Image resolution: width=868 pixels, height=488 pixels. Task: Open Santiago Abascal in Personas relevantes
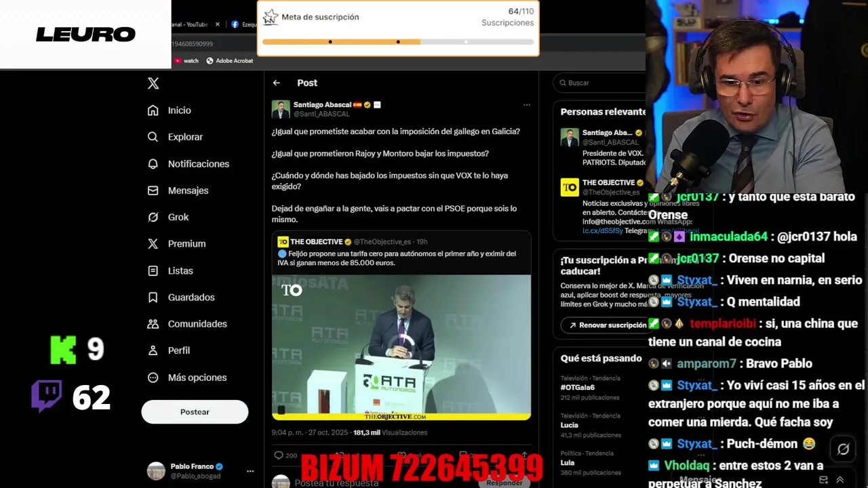607,133
